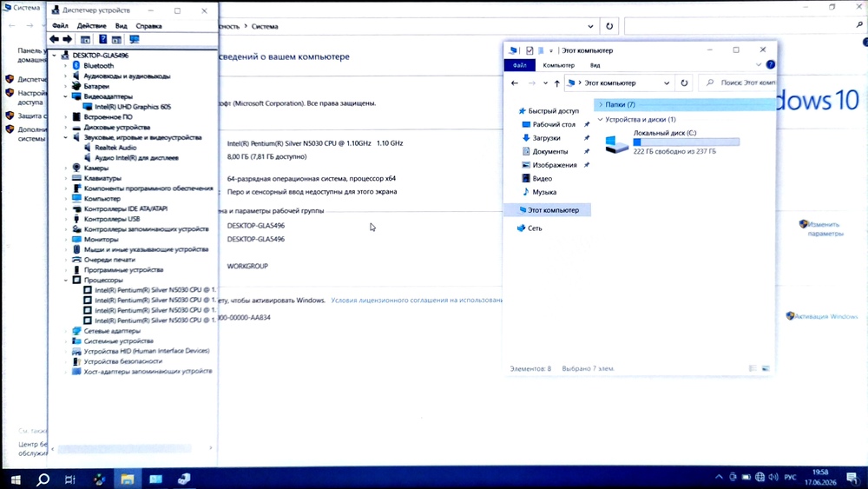
Task: Collapse the Звуковые, игровые и видеоустройства node
Action: point(65,137)
